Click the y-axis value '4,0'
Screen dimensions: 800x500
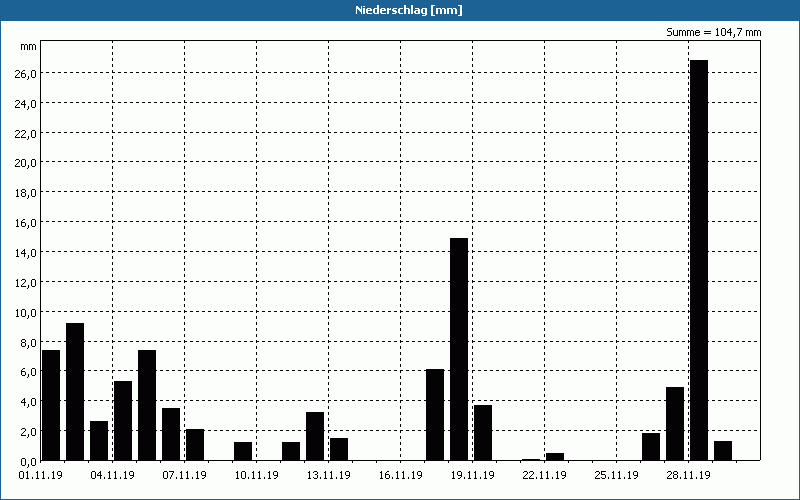pyautogui.click(x=28, y=402)
